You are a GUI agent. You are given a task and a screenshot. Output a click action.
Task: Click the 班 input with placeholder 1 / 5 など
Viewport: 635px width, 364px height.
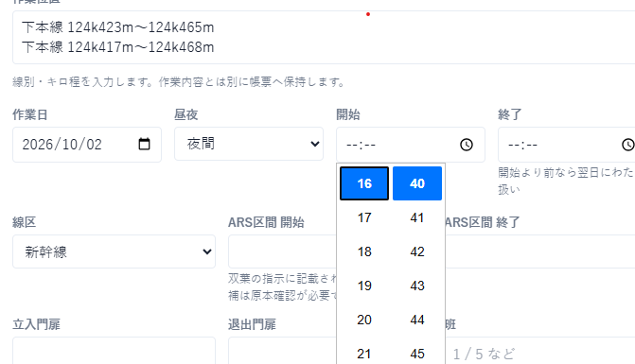[x=539, y=351]
